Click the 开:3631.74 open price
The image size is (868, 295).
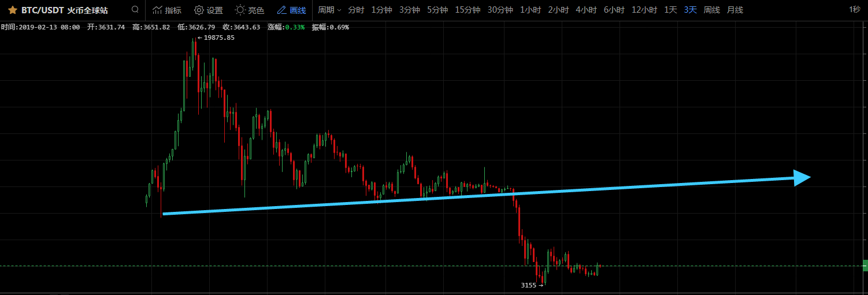pos(106,27)
